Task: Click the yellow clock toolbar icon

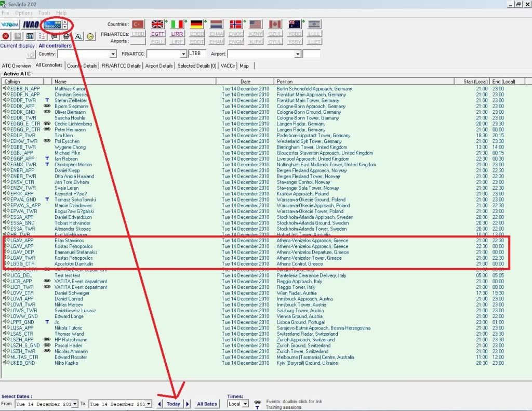Action: point(90,36)
